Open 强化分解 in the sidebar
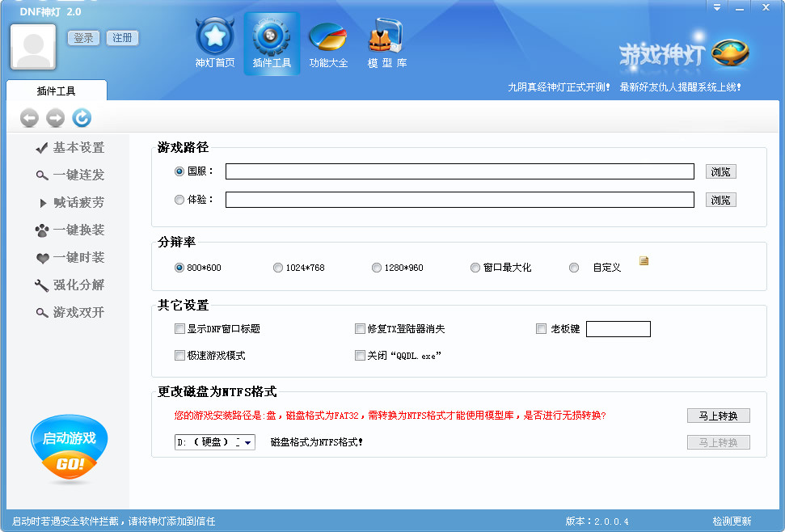Screen dimensions: 785x532 pos(70,285)
